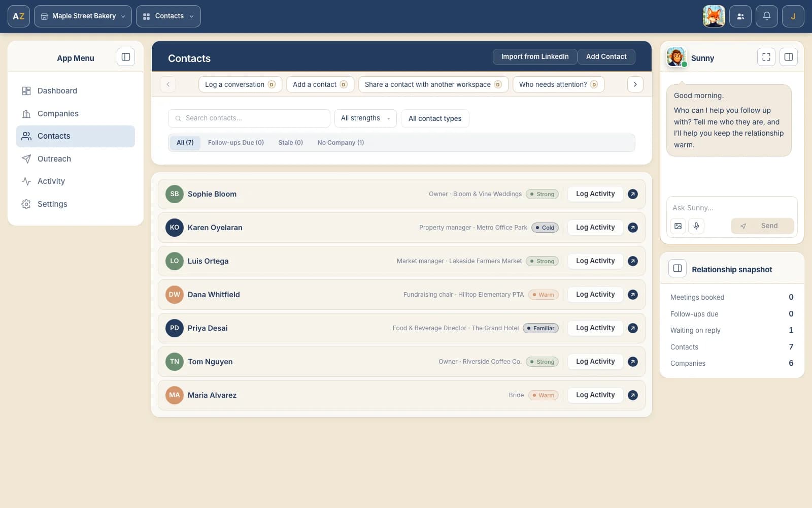Image resolution: width=812 pixels, height=508 pixels.
Task: Click the Add Contact button
Action: [606, 57]
